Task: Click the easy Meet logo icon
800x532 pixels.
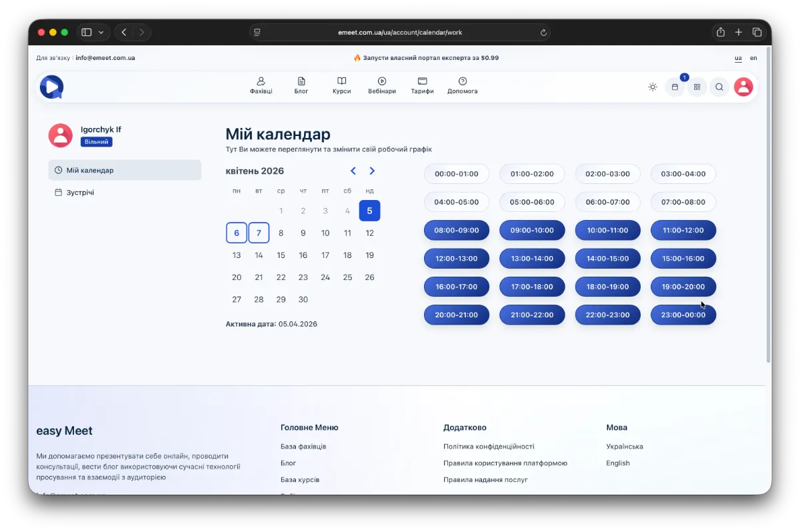Action: pyautogui.click(x=51, y=87)
